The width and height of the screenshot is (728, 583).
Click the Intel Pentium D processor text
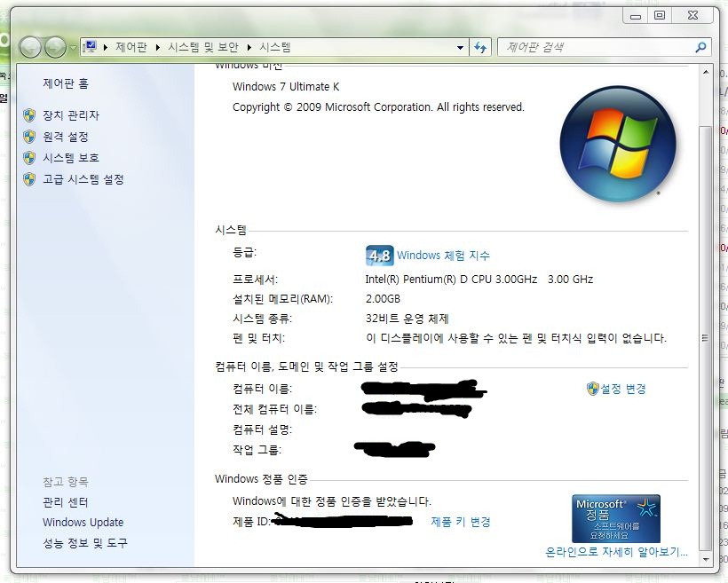[479, 279]
